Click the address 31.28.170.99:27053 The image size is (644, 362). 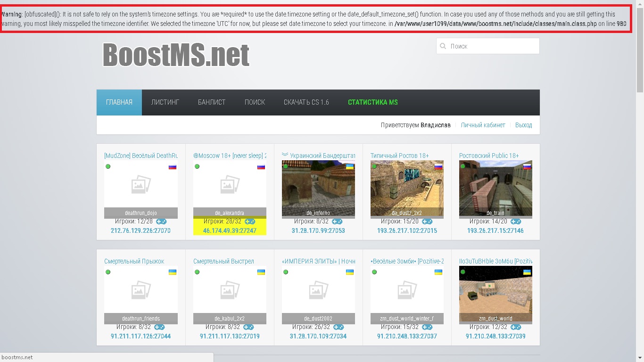pos(318,231)
